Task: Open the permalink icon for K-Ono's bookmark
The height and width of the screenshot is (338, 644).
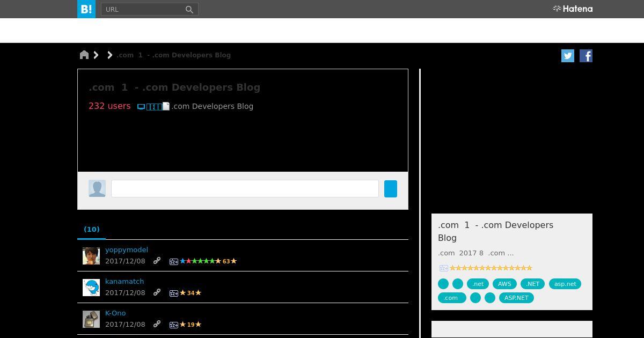Action: [157, 324]
